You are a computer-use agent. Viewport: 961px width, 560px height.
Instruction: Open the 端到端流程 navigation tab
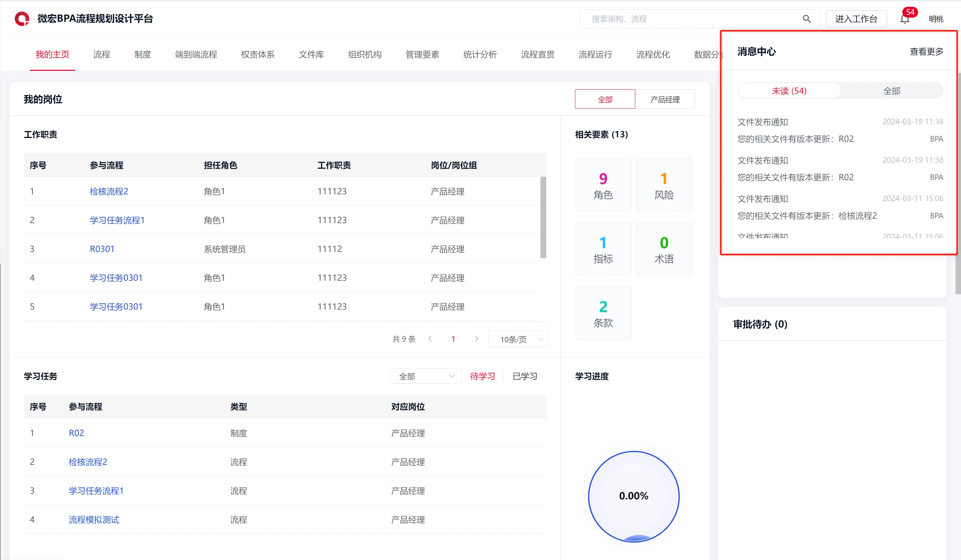click(196, 54)
